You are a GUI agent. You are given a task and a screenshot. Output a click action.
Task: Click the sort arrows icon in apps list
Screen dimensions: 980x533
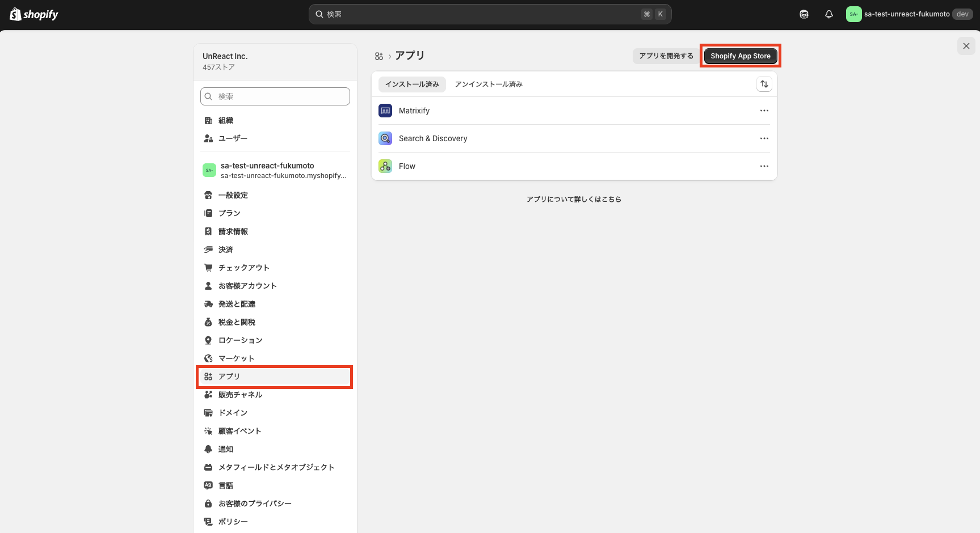764,84
